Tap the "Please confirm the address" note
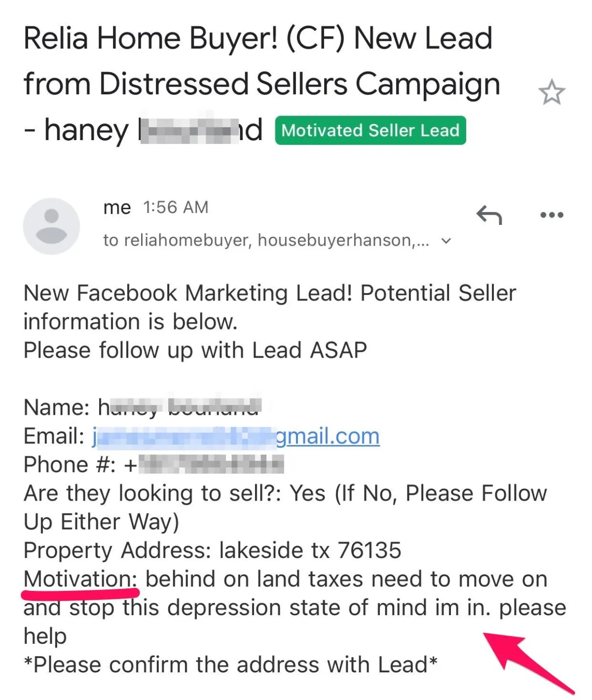The height and width of the screenshot is (700, 592). 230,665
